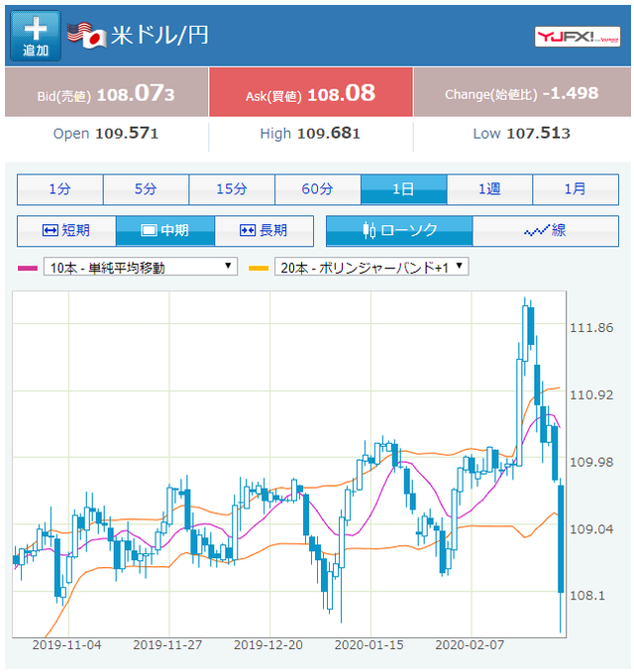Switch to the 60分 timeframe tab
The image size is (634, 672).
point(317,189)
